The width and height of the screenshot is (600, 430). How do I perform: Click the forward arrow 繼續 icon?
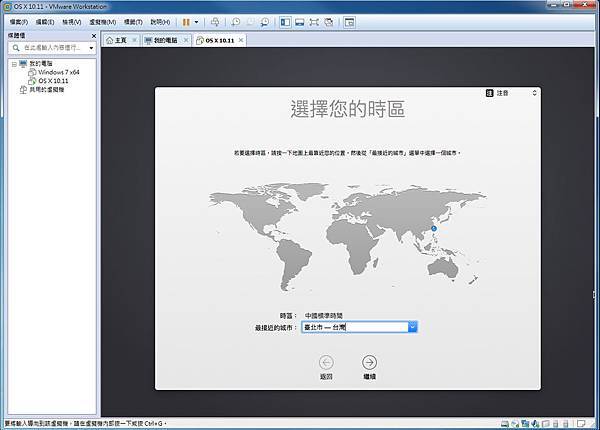(370, 362)
